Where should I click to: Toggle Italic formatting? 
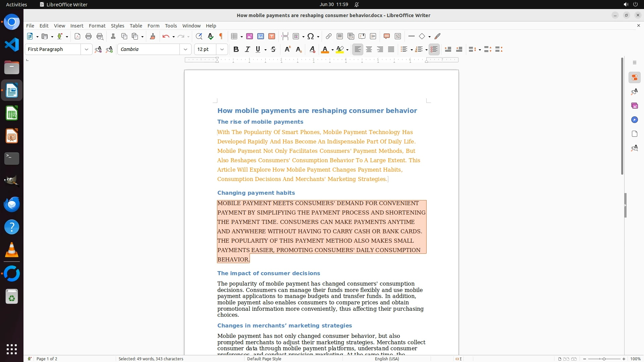click(247, 49)
